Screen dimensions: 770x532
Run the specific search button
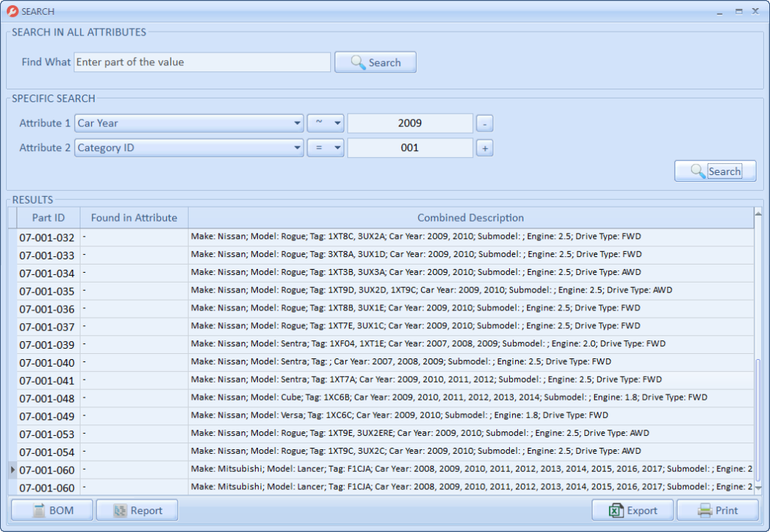(715, 171)
